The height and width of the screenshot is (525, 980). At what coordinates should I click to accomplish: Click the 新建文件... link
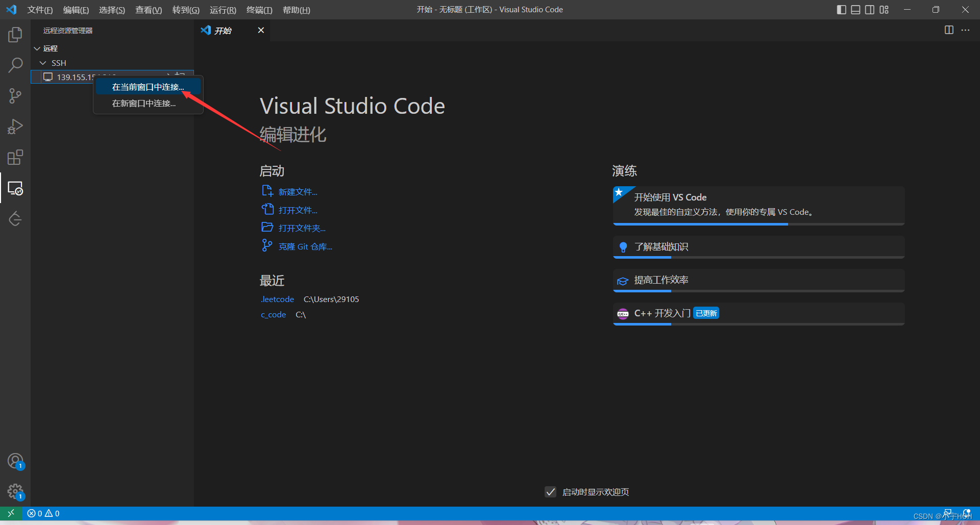coord(298,192)
